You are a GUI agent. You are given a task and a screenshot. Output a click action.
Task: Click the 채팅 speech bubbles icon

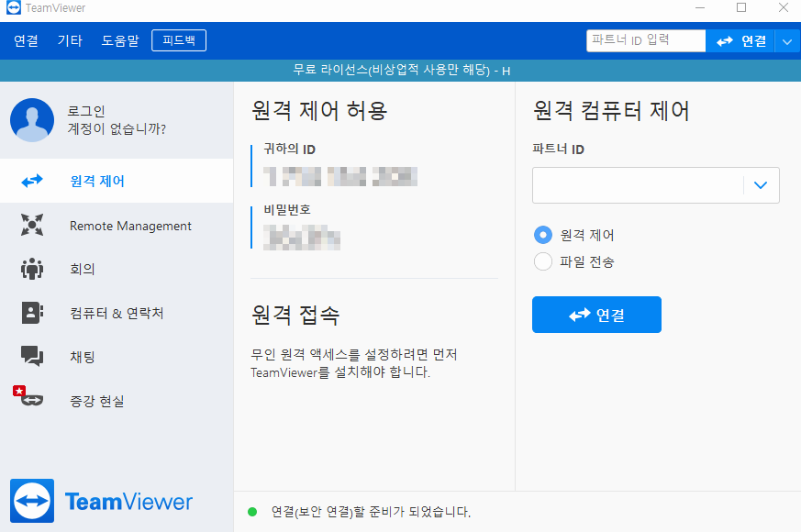click(x=32, y=357)
